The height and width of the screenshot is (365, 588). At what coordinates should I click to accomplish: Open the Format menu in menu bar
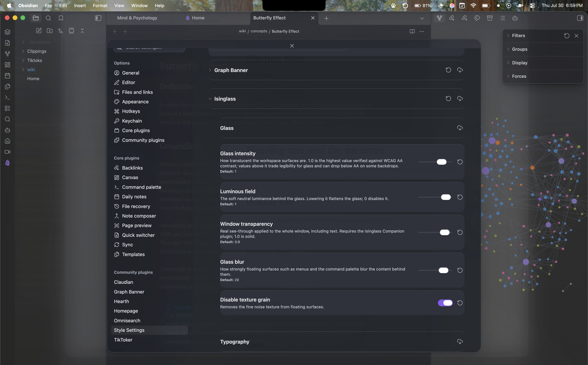point(100,5)
